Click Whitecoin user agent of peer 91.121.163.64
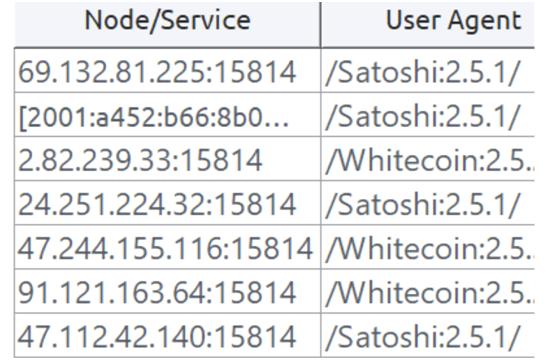 (430, 293)
